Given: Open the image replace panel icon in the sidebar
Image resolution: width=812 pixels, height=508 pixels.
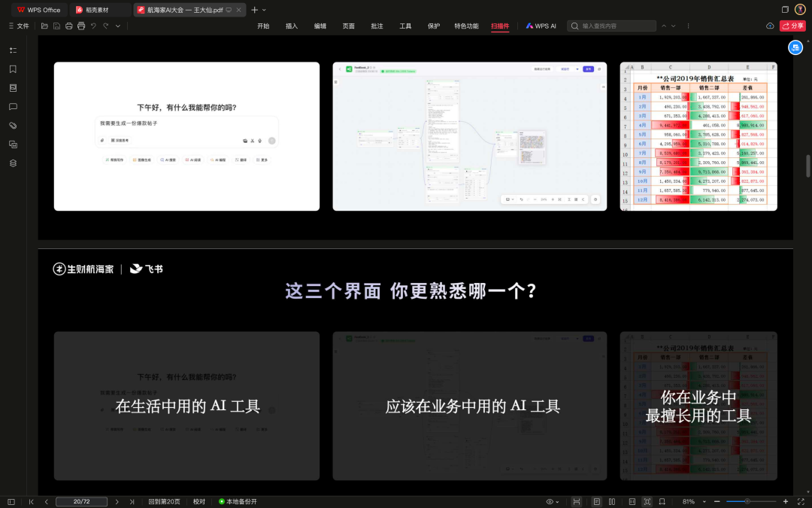Looking at the screenshot, I should point(14,144).
